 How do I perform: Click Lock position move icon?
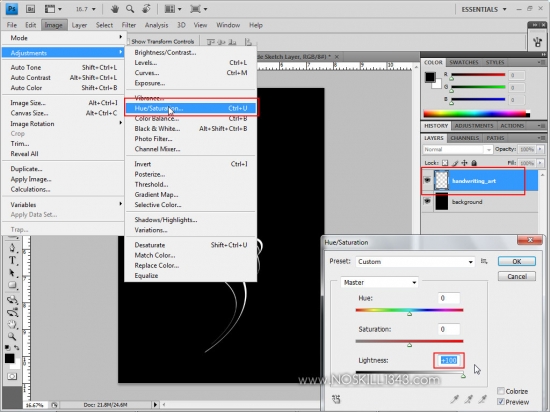point(464,163)
